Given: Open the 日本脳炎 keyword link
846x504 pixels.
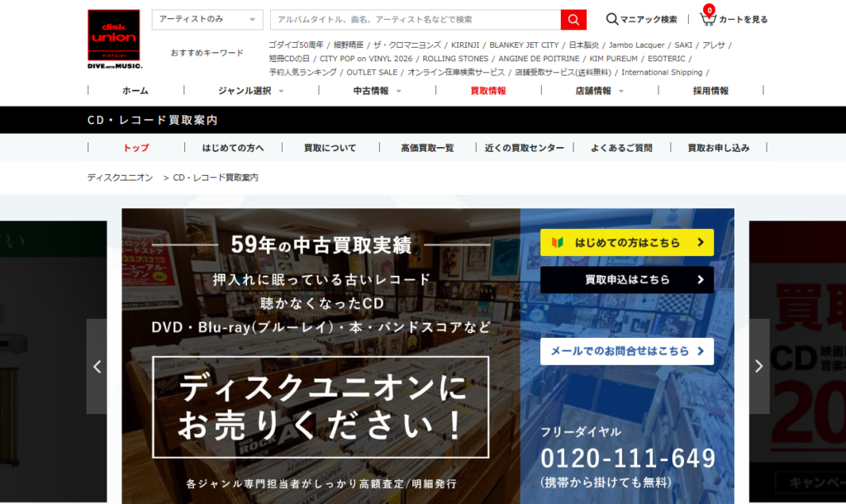Looking at the screenshot, I should (584, 45).
